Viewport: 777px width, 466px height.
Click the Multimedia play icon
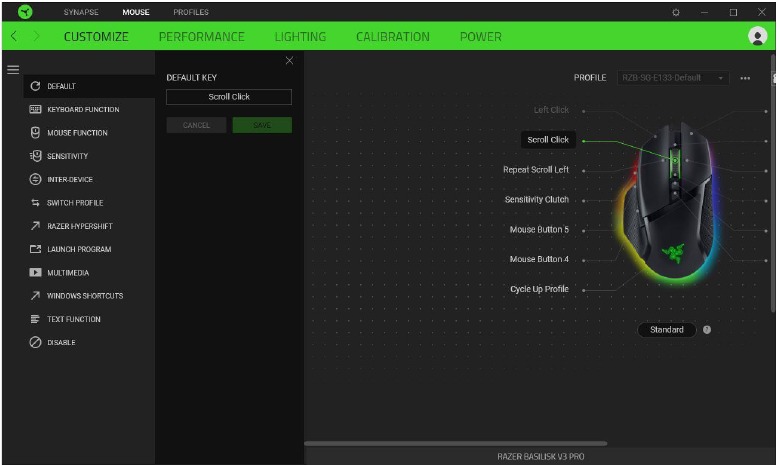pyautogui.click(x=35, y=272)
